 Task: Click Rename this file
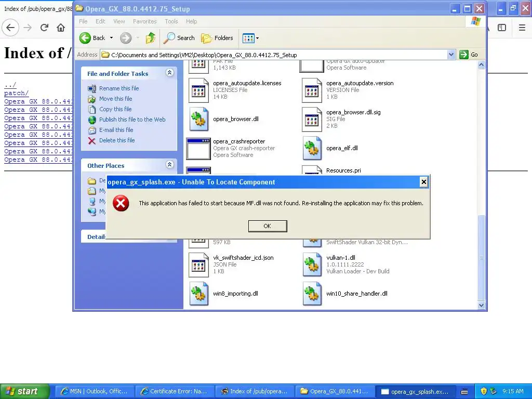pos(119,88)
